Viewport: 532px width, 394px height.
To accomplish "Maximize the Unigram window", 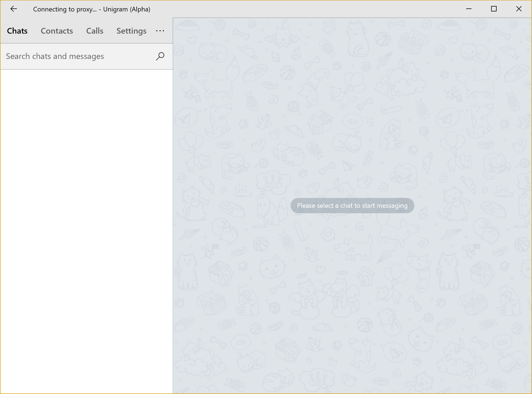I will [494, 9].
